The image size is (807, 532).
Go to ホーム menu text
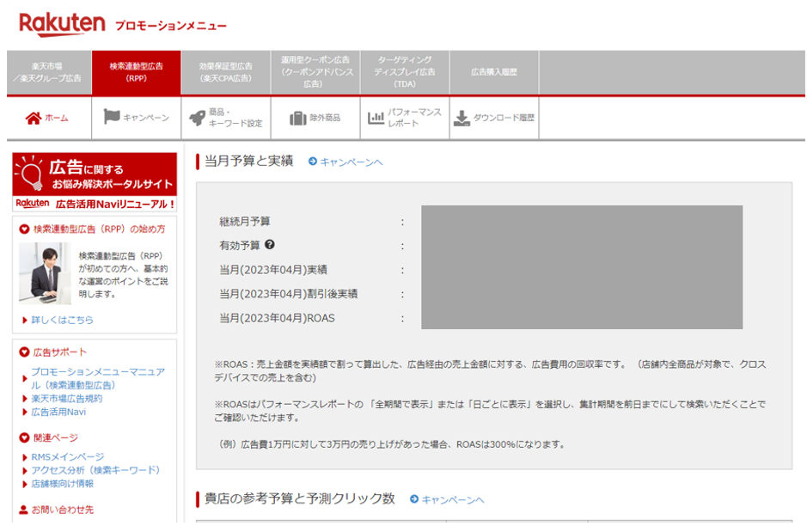[57, 119]
